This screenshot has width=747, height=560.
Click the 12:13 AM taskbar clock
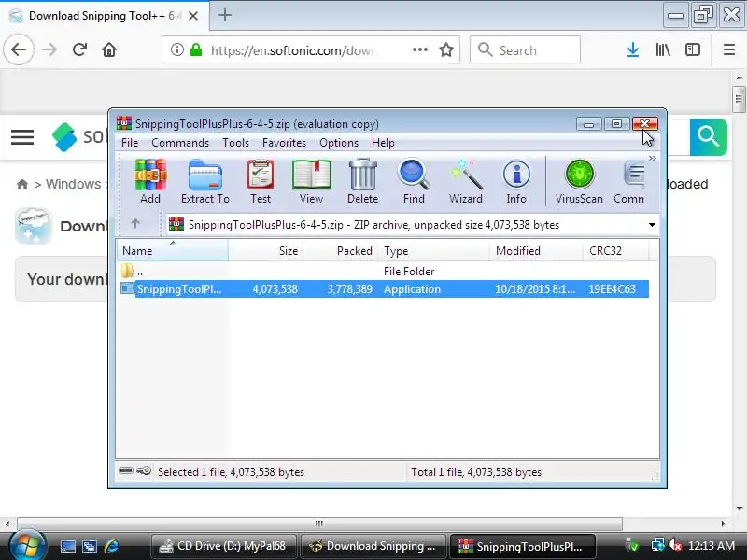pyautogui.click(x=712, y=546)
